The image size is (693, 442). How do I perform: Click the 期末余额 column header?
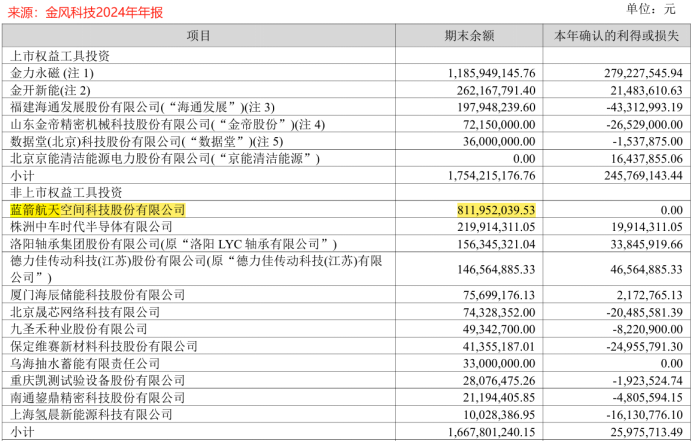click(x=469, y=36)
